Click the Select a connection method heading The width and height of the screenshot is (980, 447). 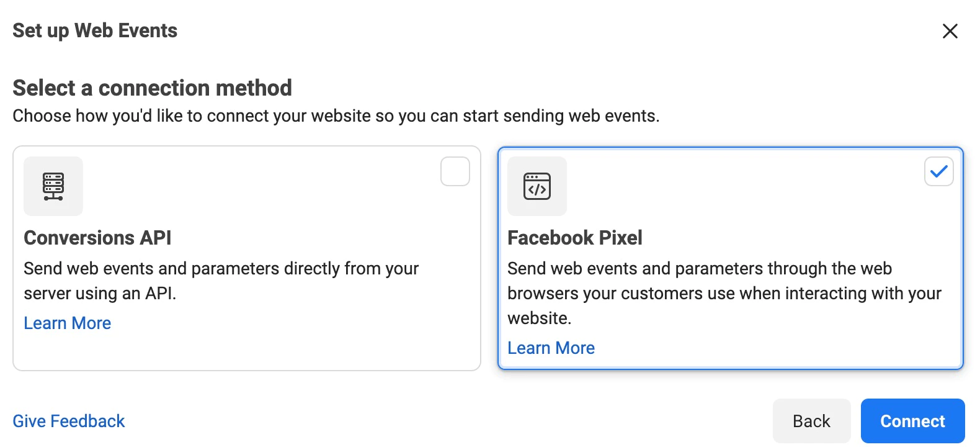coord(152,88)
